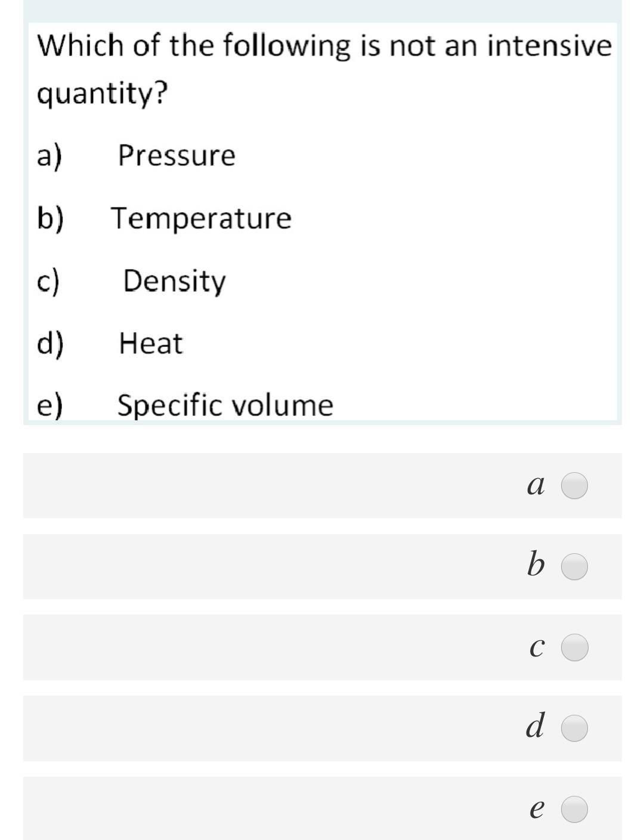
Task: Click the option text Heat
Action: [150, 342]
